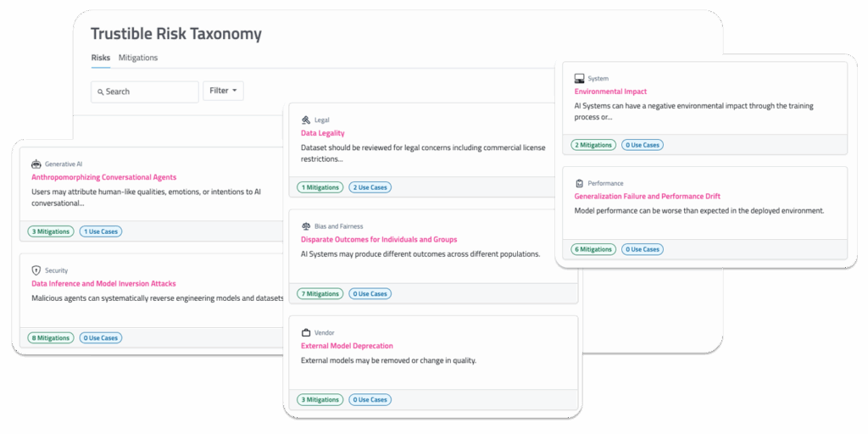The height and width of the screenshot is (434, 868).
Task: Open the Data Legality risk link
Action: pos(322,133)
